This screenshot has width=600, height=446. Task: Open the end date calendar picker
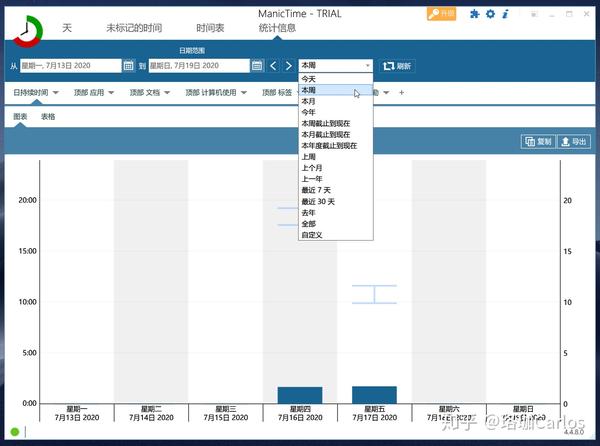click(257, 66)
